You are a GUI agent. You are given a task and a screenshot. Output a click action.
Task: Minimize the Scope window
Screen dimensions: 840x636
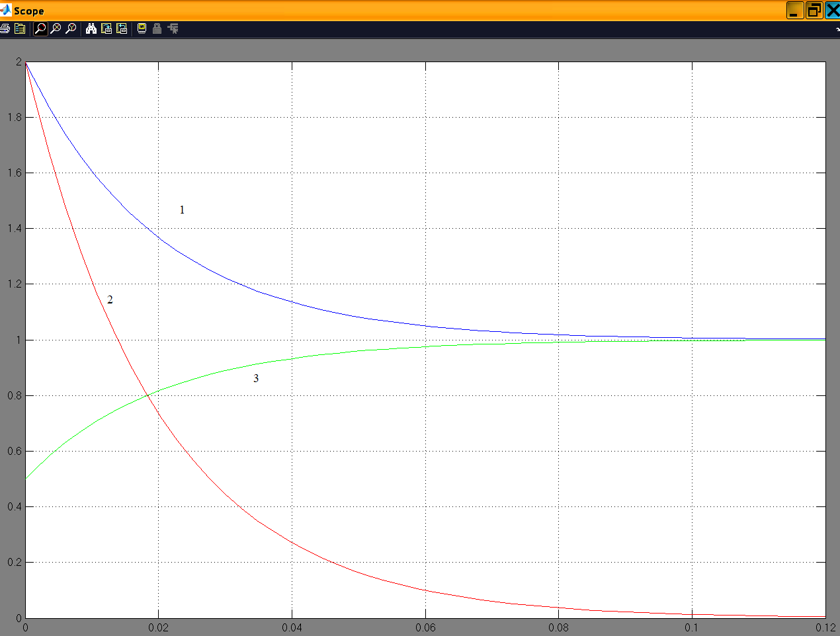(x=795, y=10)
